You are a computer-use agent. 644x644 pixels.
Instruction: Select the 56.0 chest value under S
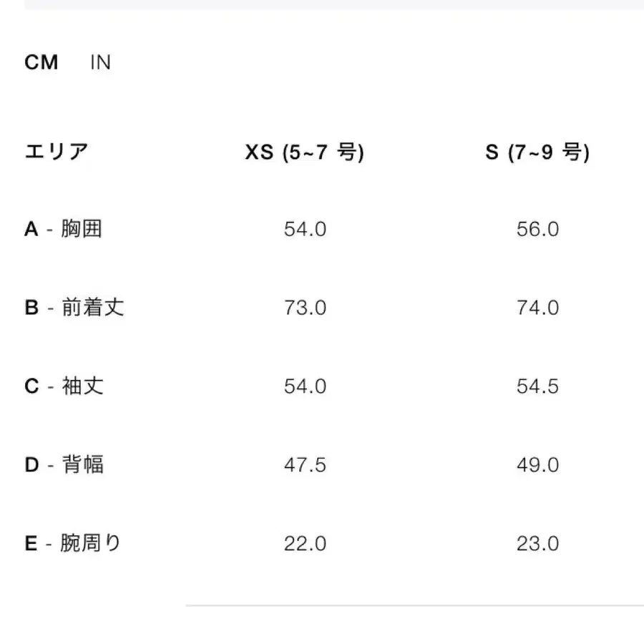tap(537, 230)
